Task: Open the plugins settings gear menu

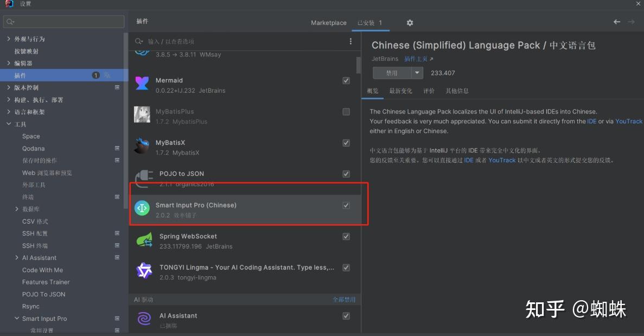Action: tap(410, 23)
